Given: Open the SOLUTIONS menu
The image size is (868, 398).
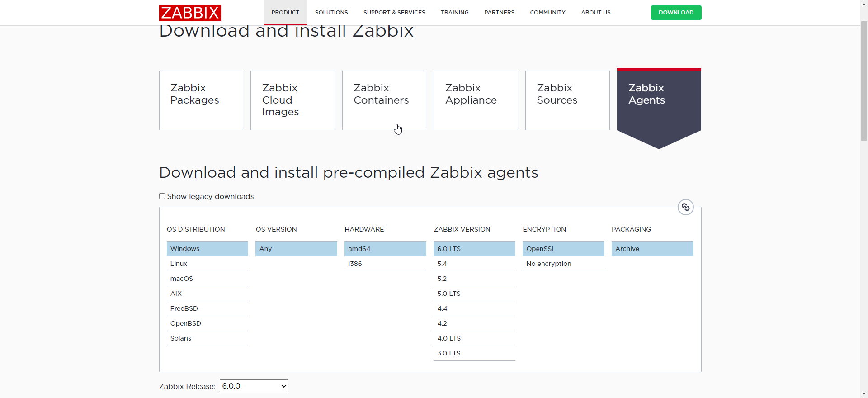Looking at the screenshot, I should pos(331,13).
